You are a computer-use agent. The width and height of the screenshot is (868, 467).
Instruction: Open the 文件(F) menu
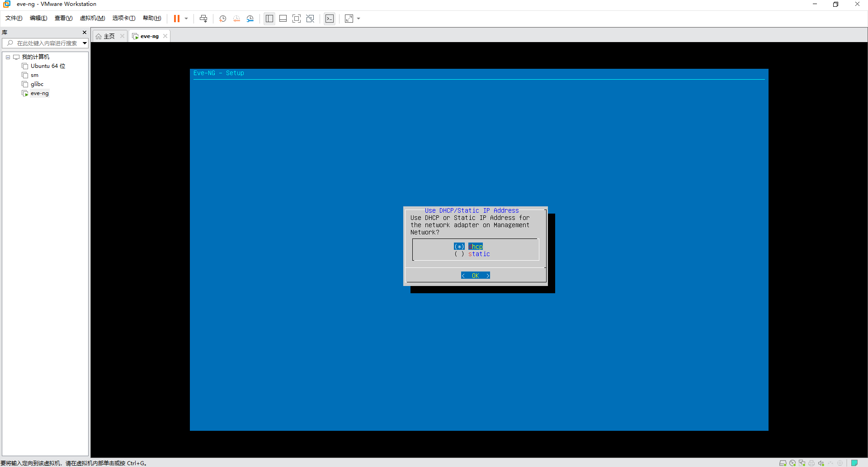pos(14,18)
